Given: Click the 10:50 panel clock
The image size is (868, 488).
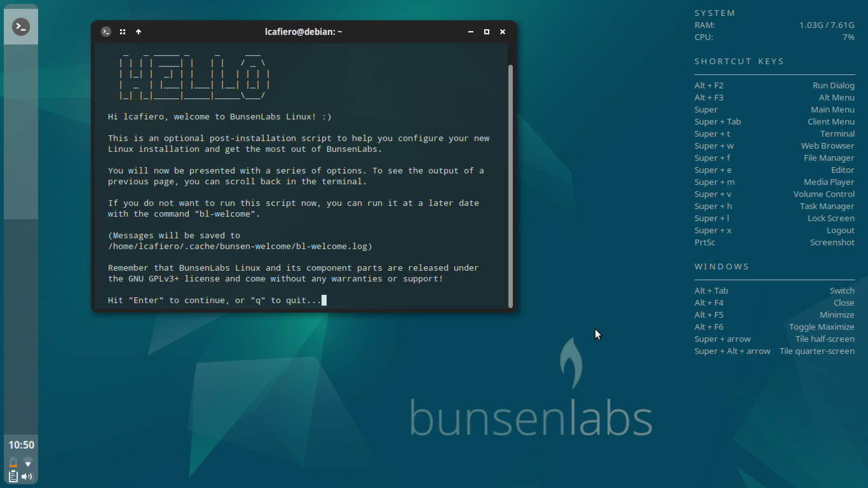Looking at the screenshot, I should [x=21, y=445].
